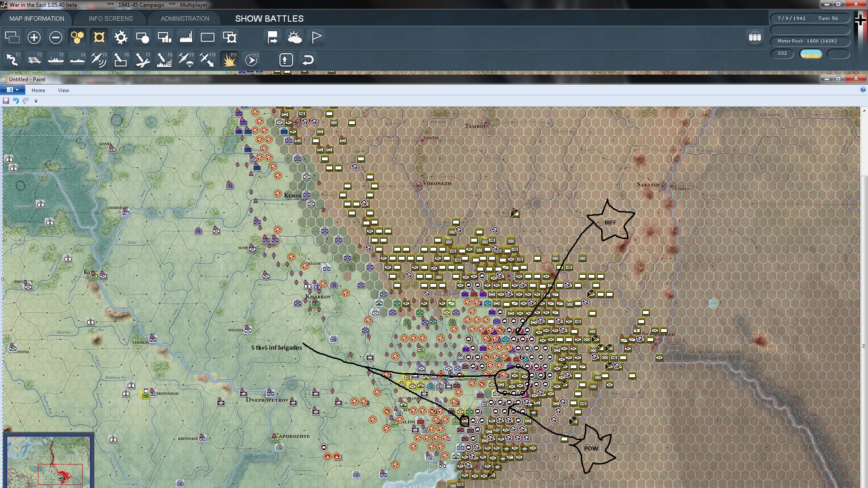Undo last move with curved arrow icon
The width and height of the screenshot is (868, 488).
tap(308, 60)
